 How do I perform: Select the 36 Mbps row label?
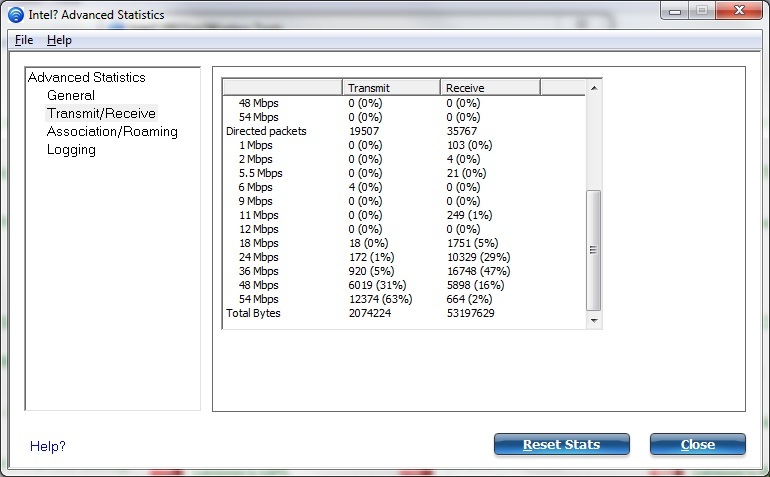258,271
